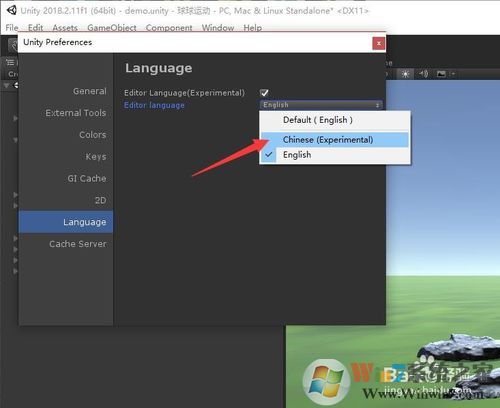500x408 pixels.
Task: Click the Hierarchy list icon behind the dialog
Action: [10, 62]
